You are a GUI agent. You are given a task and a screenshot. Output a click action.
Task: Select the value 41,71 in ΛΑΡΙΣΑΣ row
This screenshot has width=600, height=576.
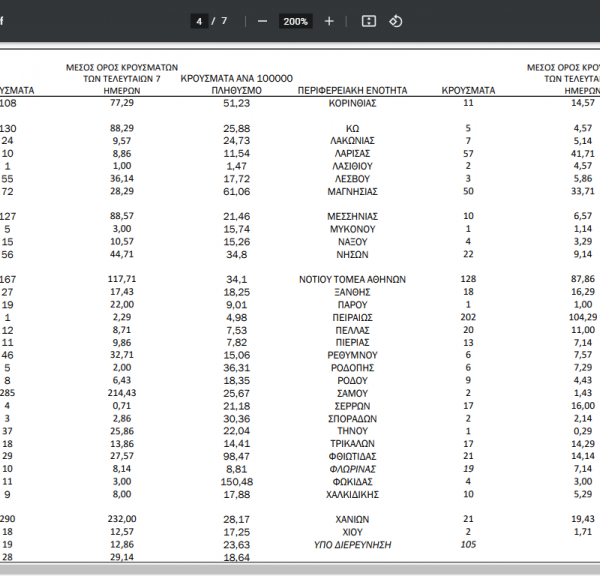click(583, 153)
